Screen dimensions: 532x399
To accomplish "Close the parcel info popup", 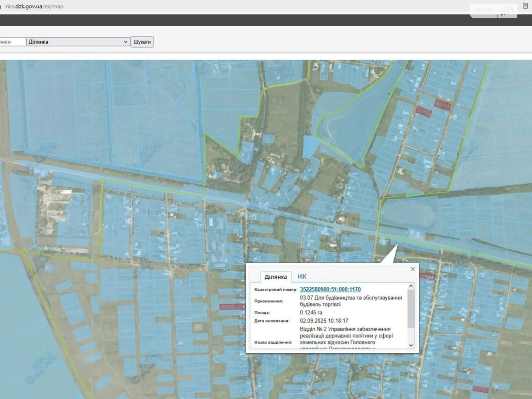I will point(413,269).
